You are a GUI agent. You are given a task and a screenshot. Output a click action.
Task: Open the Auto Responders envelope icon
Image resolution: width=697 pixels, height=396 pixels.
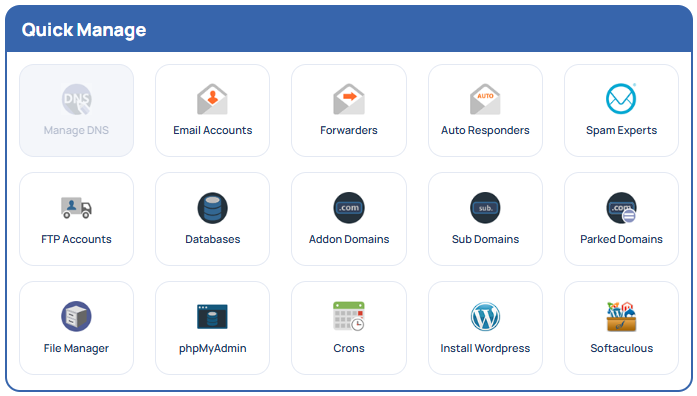tap(485, 99)
